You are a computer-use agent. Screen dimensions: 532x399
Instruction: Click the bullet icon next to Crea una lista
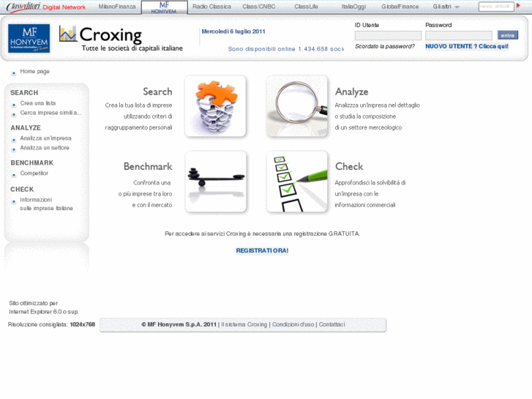[14, 105]
